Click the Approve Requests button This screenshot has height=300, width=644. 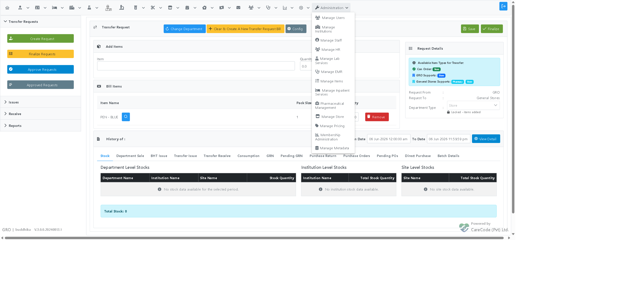41,69
